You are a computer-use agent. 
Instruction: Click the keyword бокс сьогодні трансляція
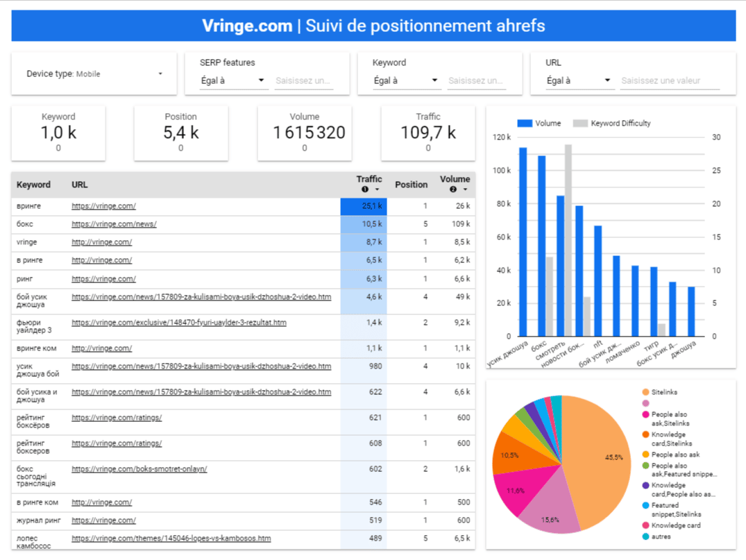pos(35,476)
